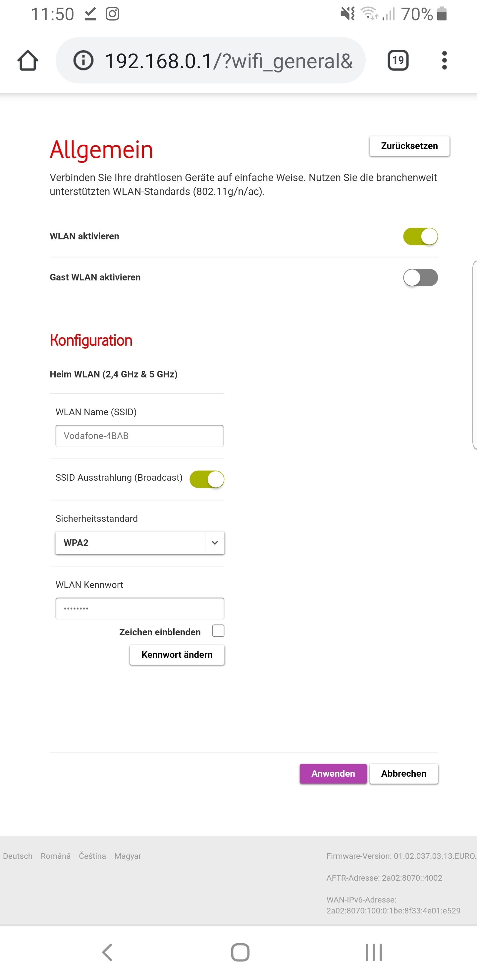Open the site information icon in address bar

click(x=83, y=61)
